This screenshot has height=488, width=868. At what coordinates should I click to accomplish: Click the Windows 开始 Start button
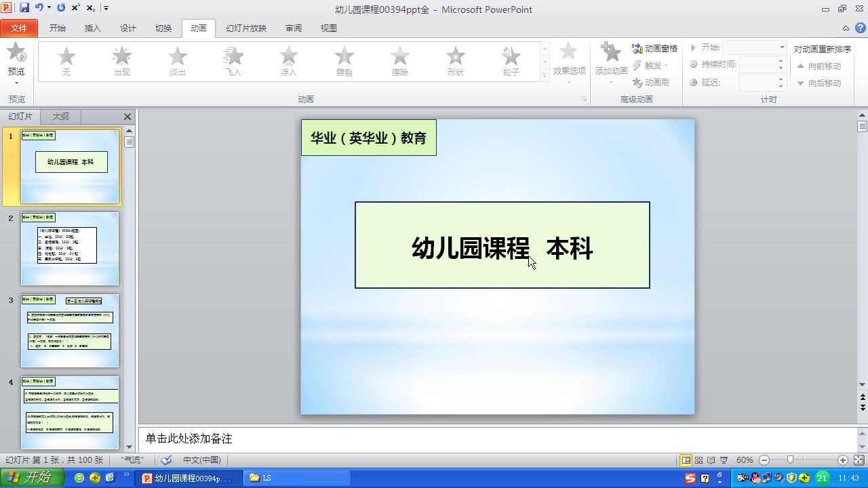point(33,478)
